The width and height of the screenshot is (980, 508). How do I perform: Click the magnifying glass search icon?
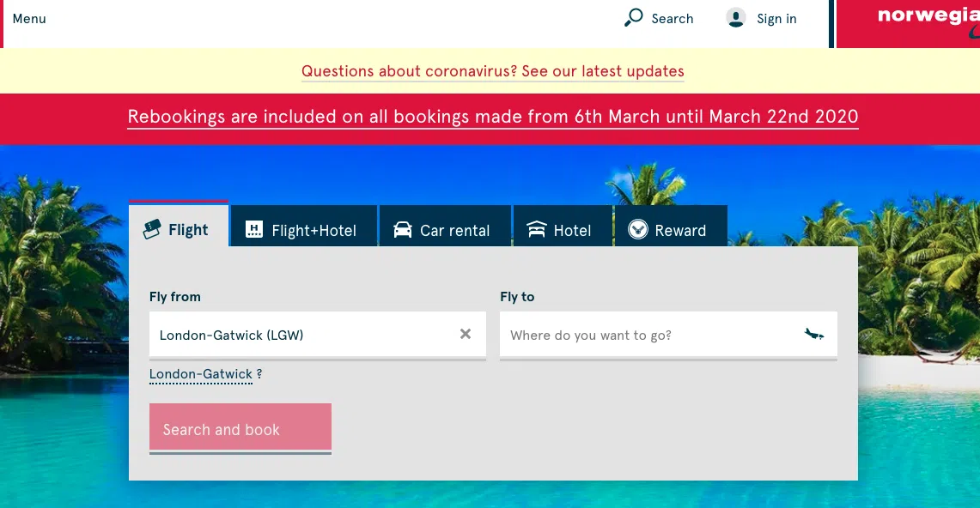pos(633,18)
